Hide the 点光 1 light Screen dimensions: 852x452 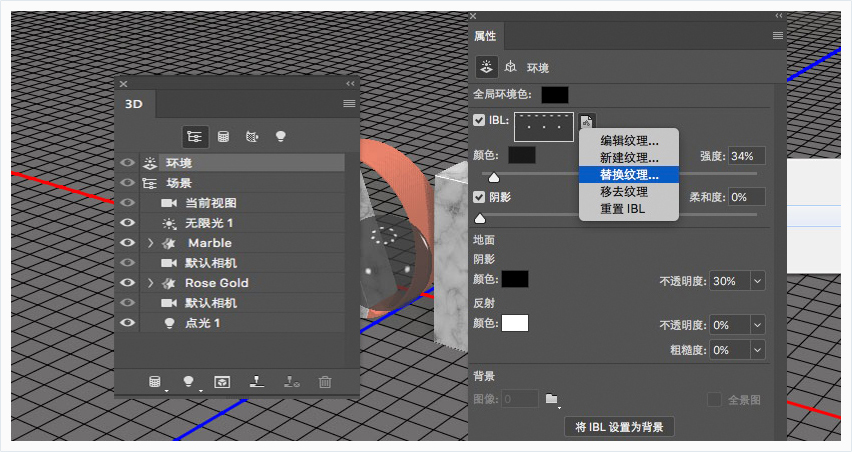pyautogui.click(x=127, y=323)
